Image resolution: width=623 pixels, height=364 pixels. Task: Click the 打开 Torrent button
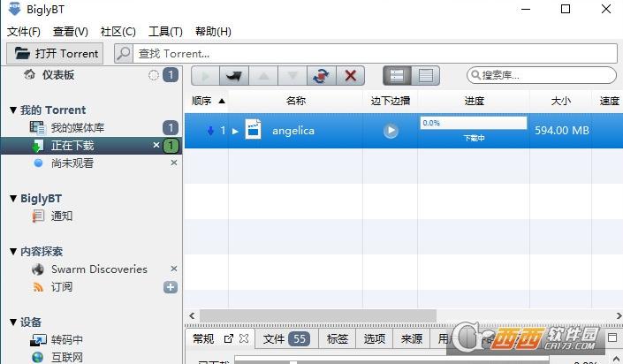[x=55, y=53]
